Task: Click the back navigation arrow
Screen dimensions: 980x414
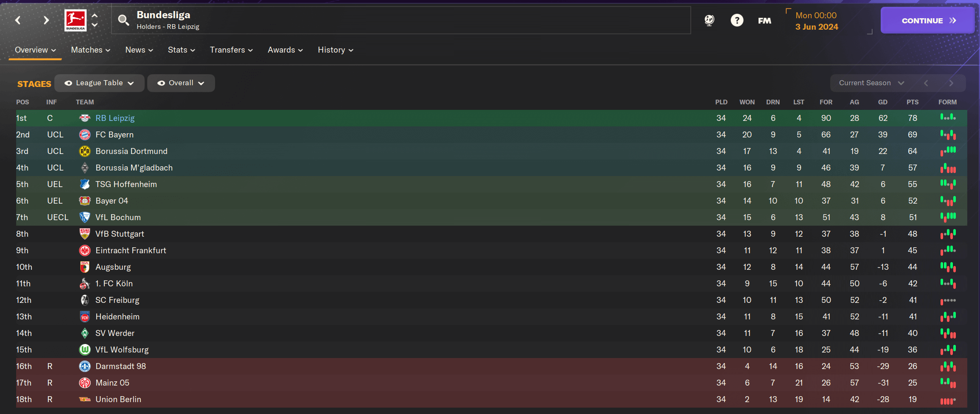Action: 18,20
